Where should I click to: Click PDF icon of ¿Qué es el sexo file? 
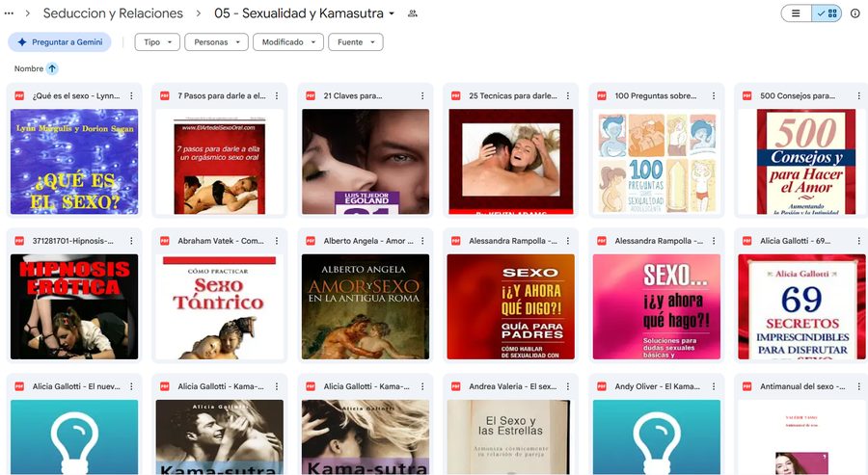click(19, 95)
